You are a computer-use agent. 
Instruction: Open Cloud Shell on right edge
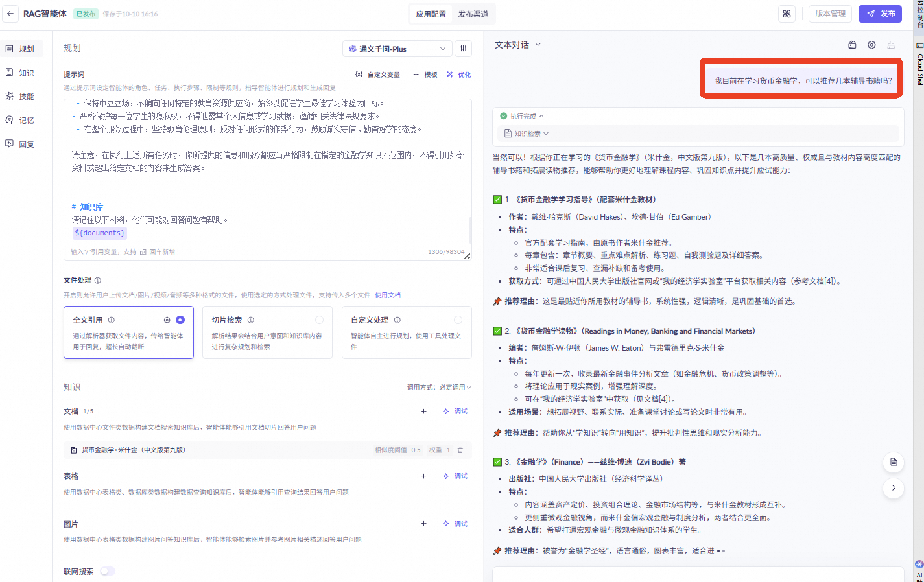919,65
